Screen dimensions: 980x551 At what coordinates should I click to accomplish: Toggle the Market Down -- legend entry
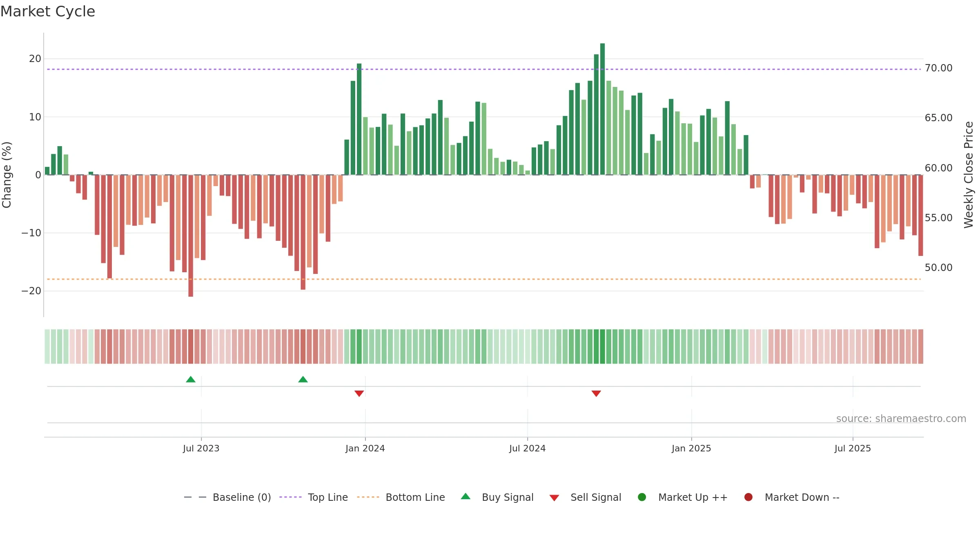click(x=792, y=497)
